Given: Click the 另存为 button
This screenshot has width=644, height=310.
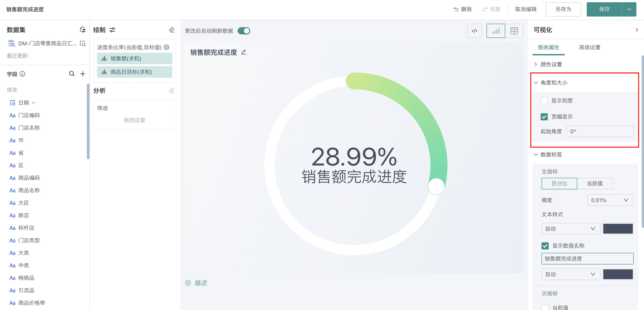Looking at the screenshot, I should pyautogui.click(x=563, y=9).
